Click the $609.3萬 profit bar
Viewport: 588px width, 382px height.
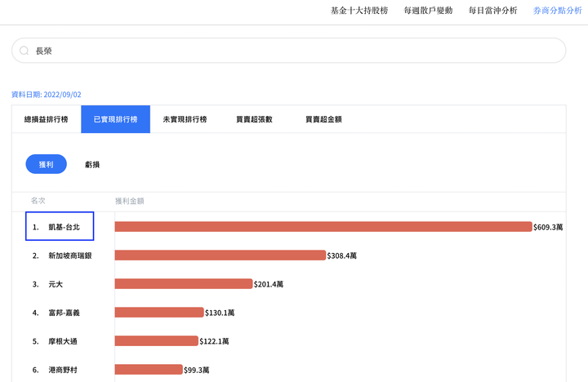pos(323,226)
